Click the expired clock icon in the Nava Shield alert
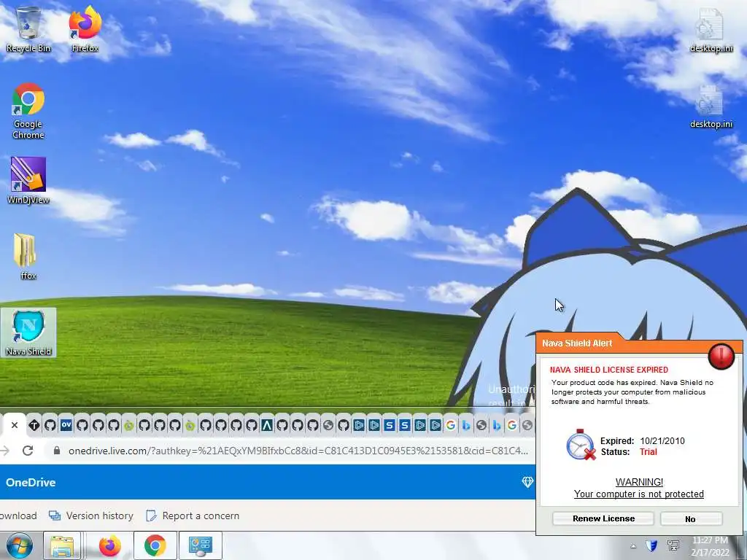 [x=581, y=446]
